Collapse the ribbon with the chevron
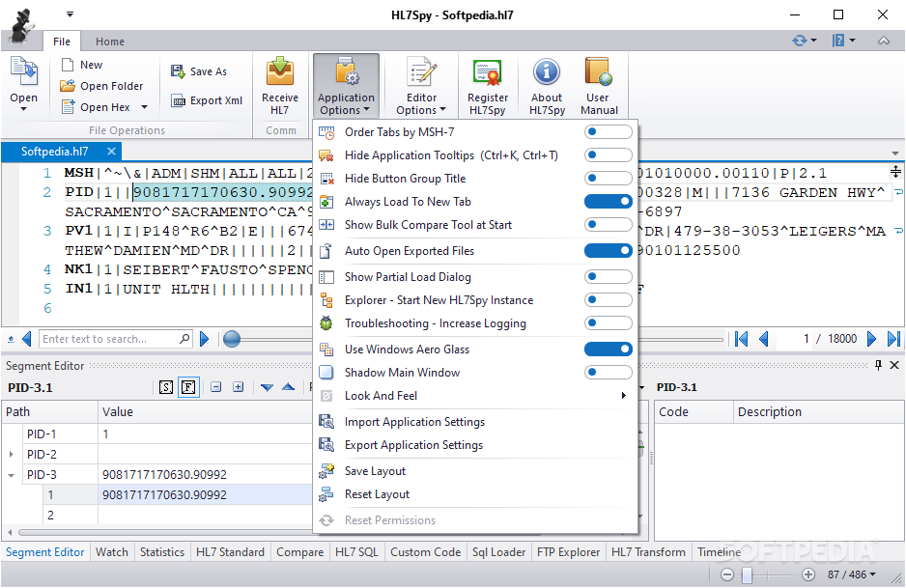This screenshot has height=588, width=906. tap(884, 41)
